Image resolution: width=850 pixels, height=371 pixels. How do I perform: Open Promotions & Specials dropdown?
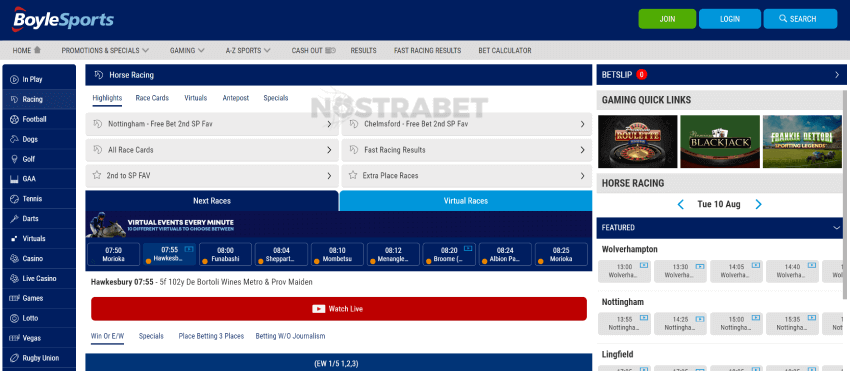click(x=105, y=50)
